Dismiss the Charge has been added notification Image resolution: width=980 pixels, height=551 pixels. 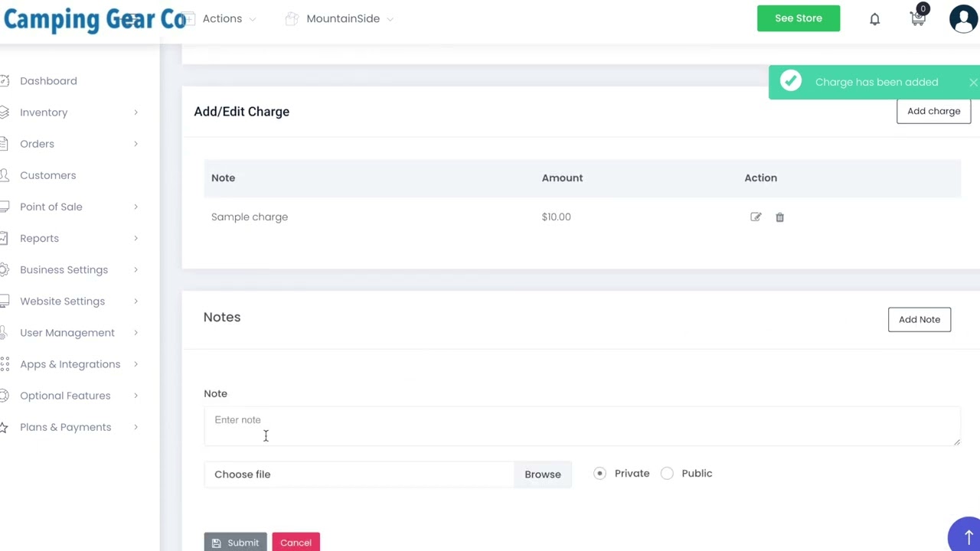click(972, 83)
